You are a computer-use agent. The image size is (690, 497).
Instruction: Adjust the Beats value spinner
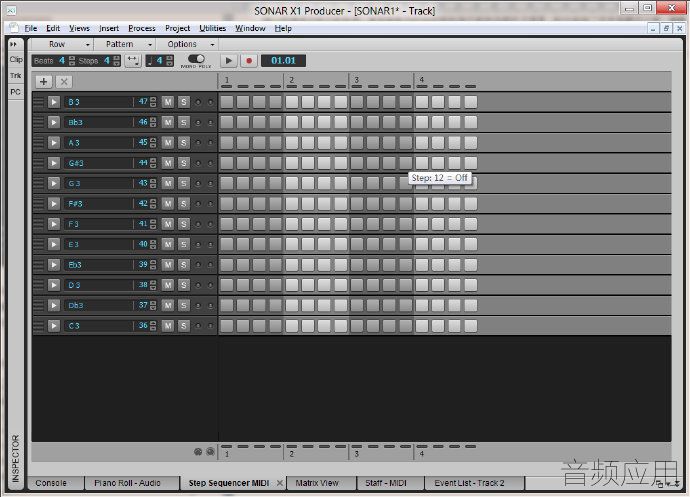[x=72, y=61]
